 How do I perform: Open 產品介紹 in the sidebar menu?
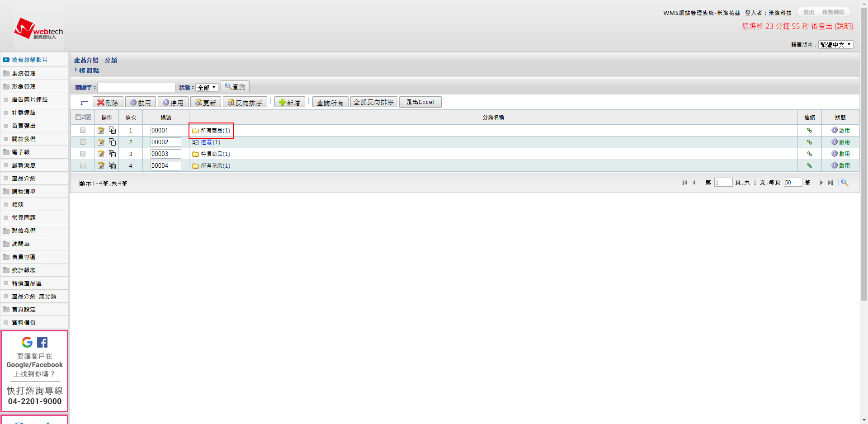(x=24, y=179)
